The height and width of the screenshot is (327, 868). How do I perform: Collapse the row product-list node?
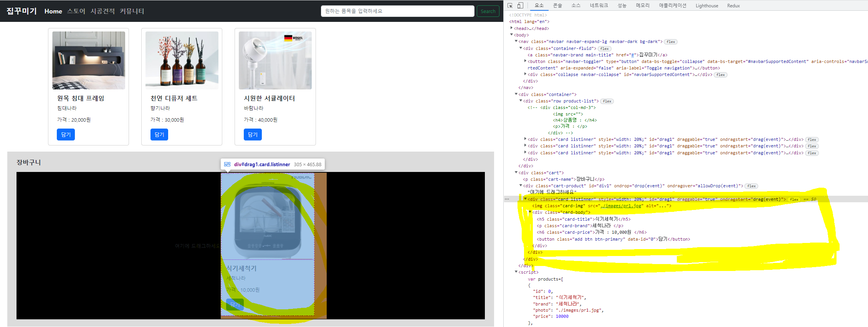(521, 101)
